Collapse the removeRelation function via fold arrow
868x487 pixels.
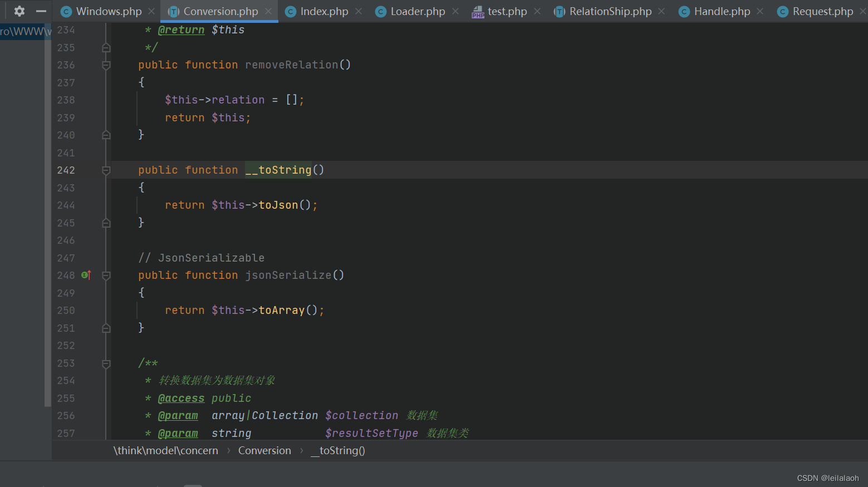(x=106, y=65)
